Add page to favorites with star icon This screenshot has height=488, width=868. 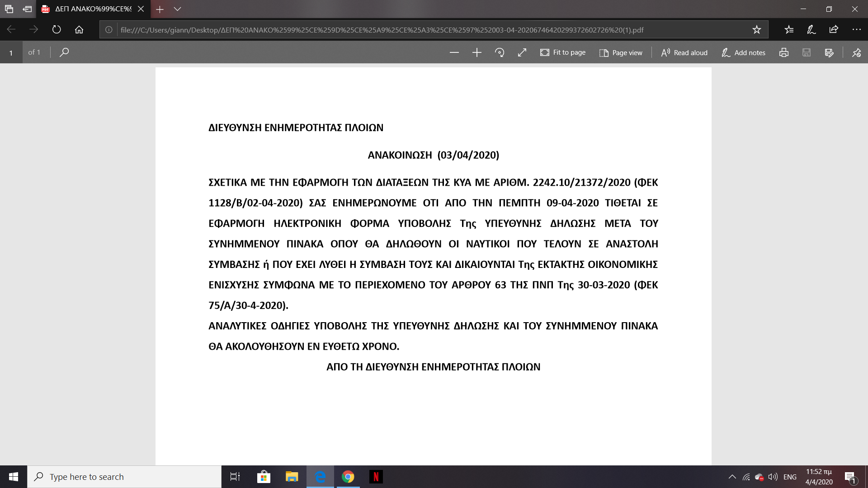click(x=757, y=30)
